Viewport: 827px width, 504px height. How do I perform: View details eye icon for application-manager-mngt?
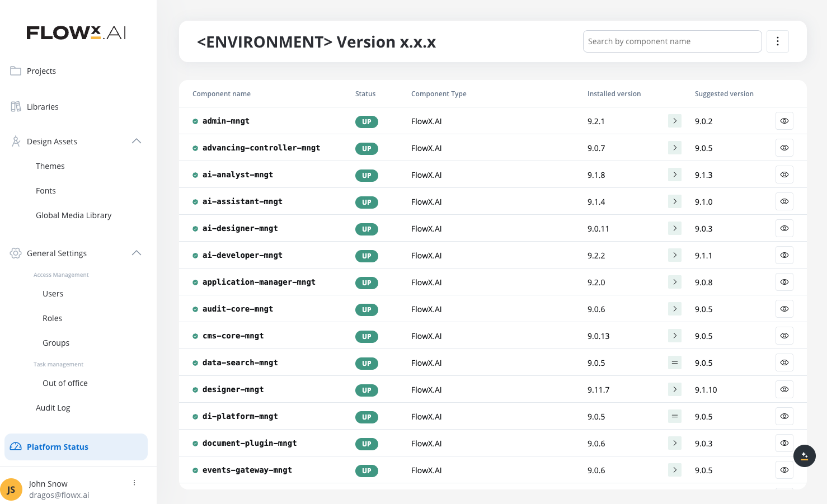pos(784,282)
